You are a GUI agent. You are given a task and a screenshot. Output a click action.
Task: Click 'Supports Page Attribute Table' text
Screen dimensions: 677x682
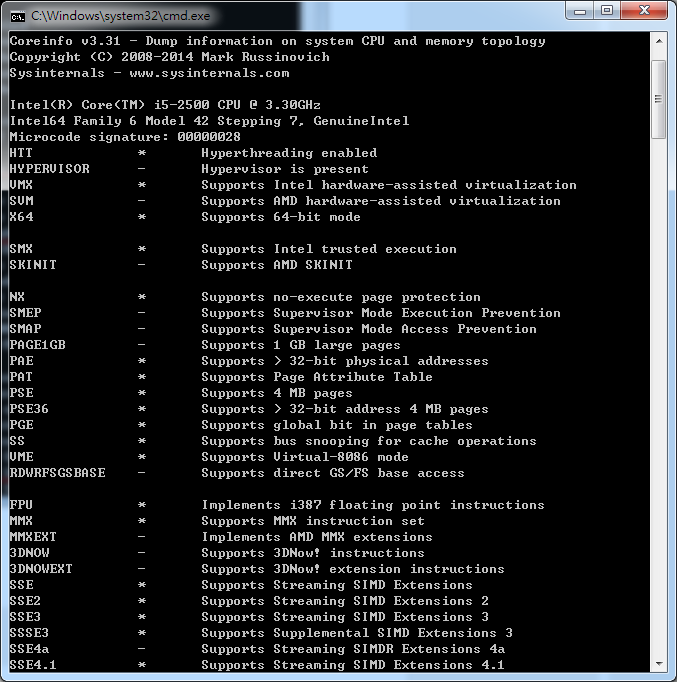317,377
